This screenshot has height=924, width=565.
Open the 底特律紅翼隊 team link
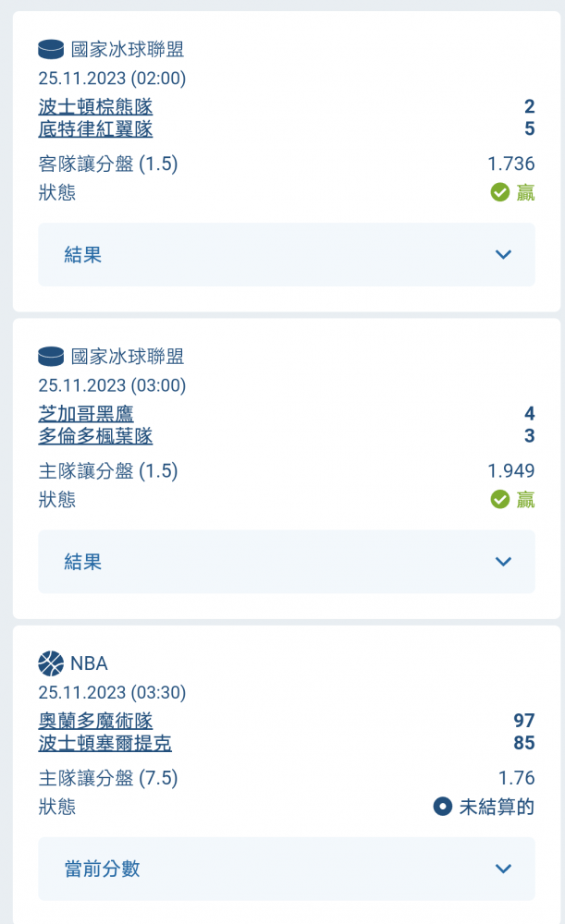(95, 128)
